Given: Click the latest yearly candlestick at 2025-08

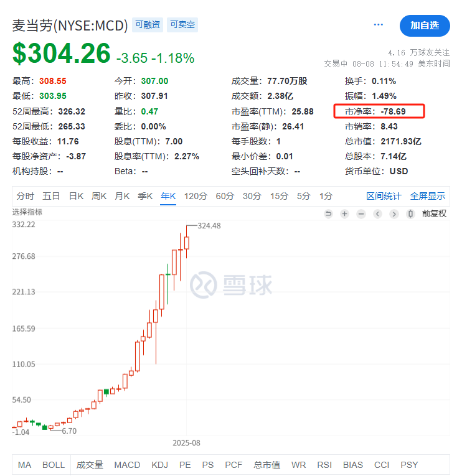Looking at the screenshot, I should tap(187, 243).
